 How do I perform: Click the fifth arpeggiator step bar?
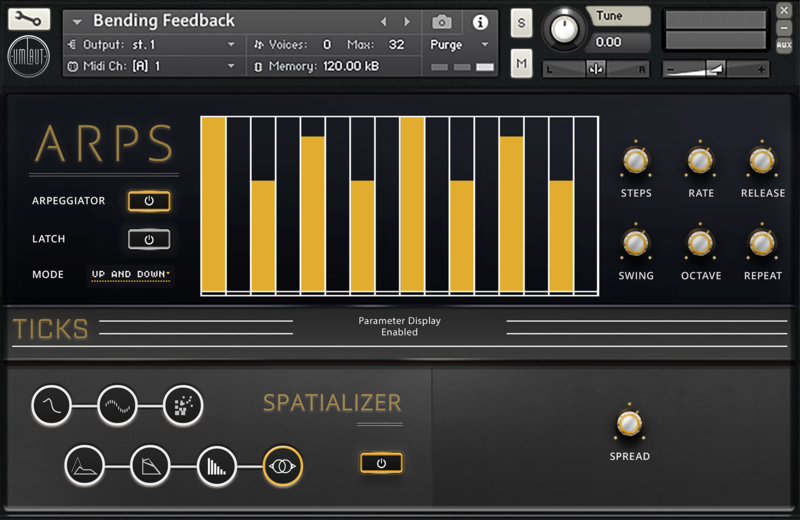click(x=313, y=214)
